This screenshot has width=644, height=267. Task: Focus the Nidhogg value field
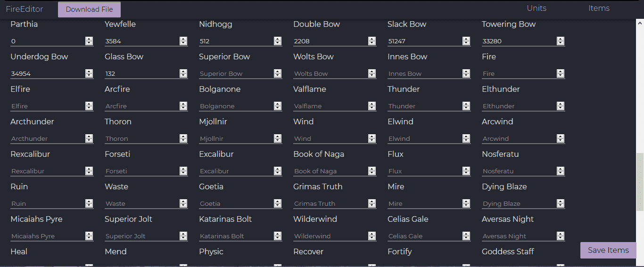point(236,41)
